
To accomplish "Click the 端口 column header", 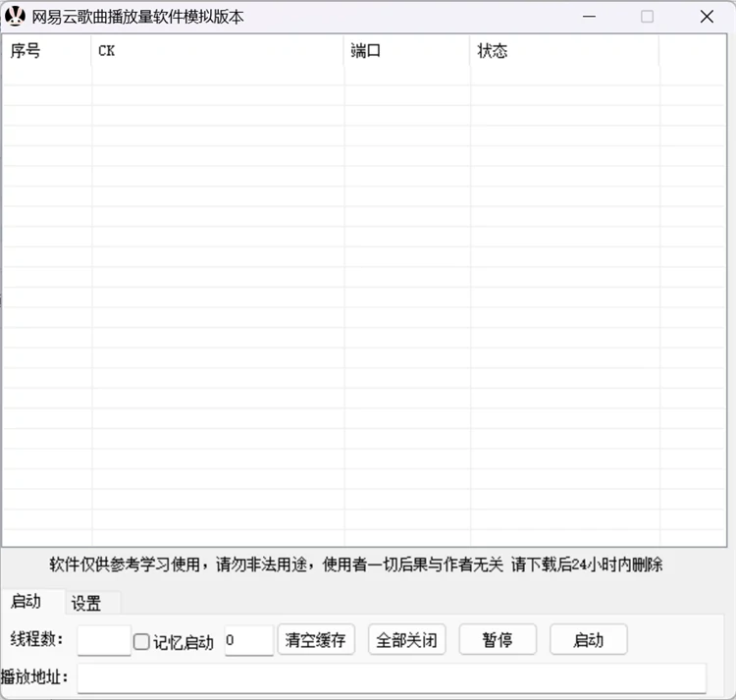I will 407,50.
